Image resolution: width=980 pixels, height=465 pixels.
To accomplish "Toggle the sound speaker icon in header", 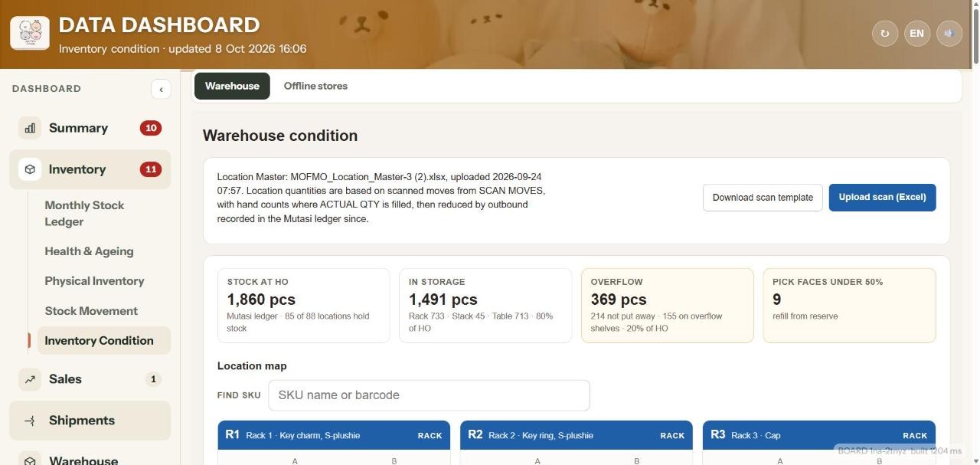I will pyautogui.click(x=949, y=33).
